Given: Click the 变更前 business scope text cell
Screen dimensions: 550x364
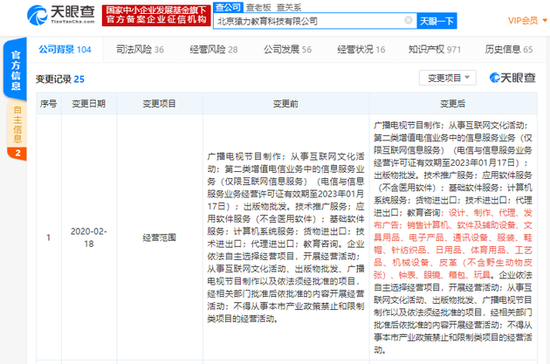Looking at the screenshot, I should point(286,237).
